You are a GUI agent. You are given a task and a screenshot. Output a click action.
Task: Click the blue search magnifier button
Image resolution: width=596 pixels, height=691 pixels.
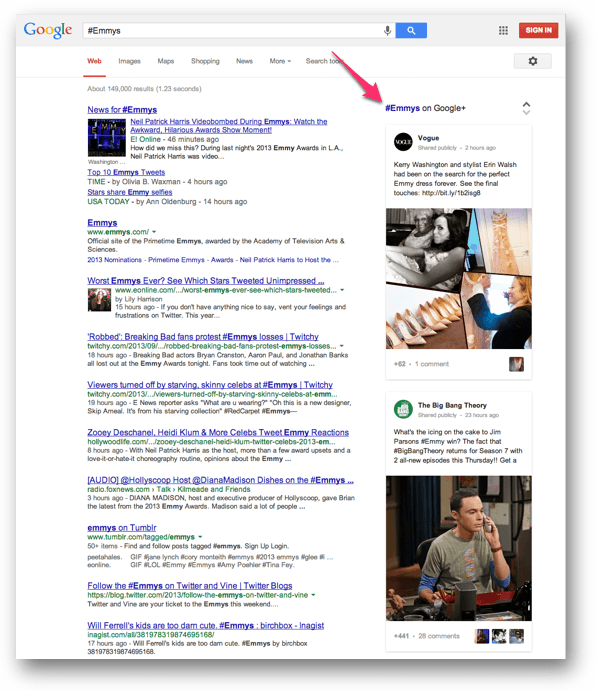411,30
